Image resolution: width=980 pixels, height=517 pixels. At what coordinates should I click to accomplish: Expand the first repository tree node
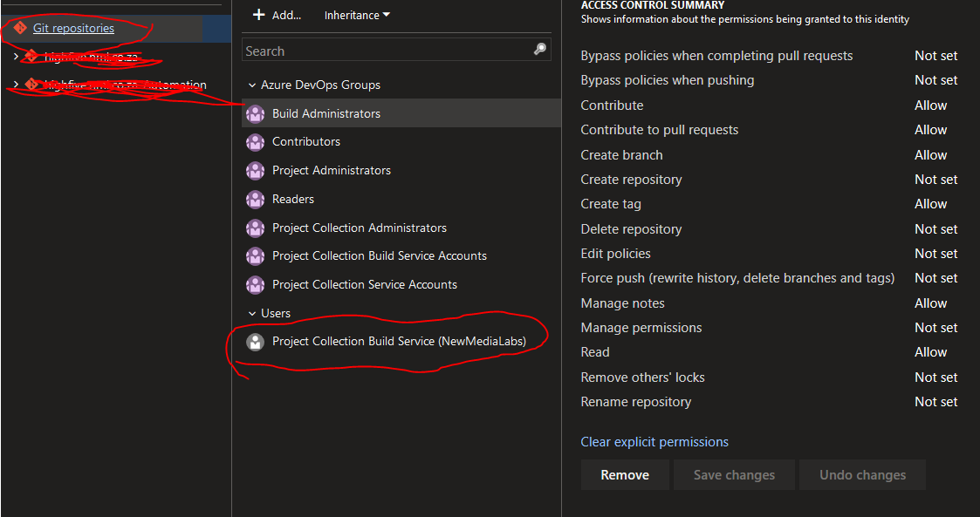(x=16, y=57)
